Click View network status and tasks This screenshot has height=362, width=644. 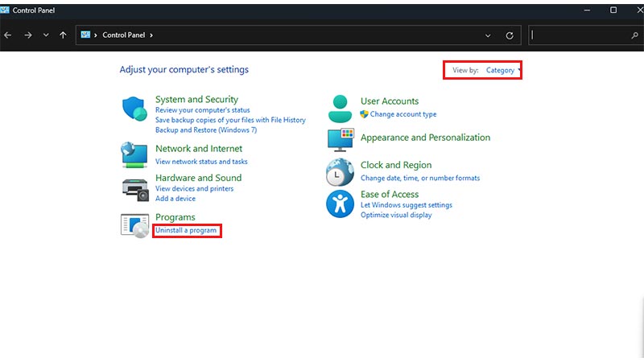(201, 162)
